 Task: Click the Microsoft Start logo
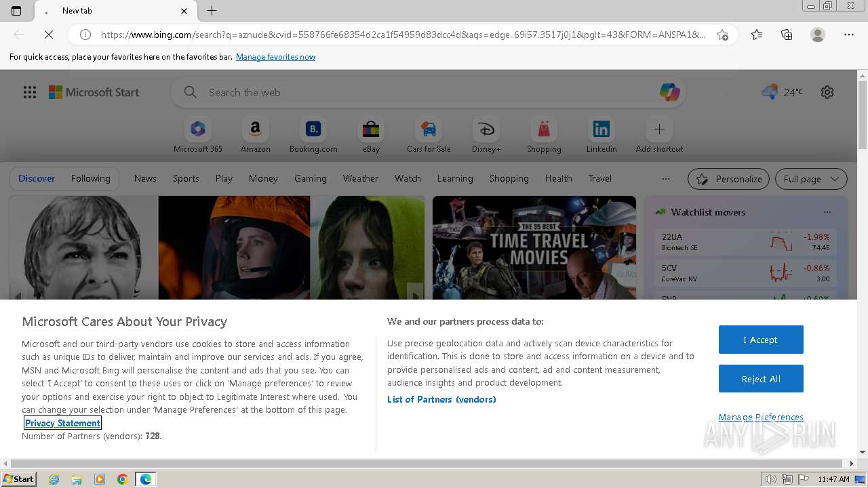pos(94,92)
